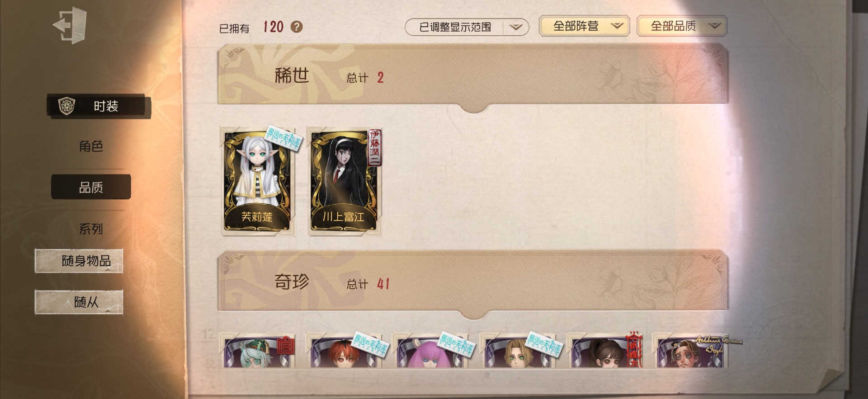Pick the green-haired costume portrait
Image resolution: width=868 pixels, height=399 pixels.
(x=257, y=351)
